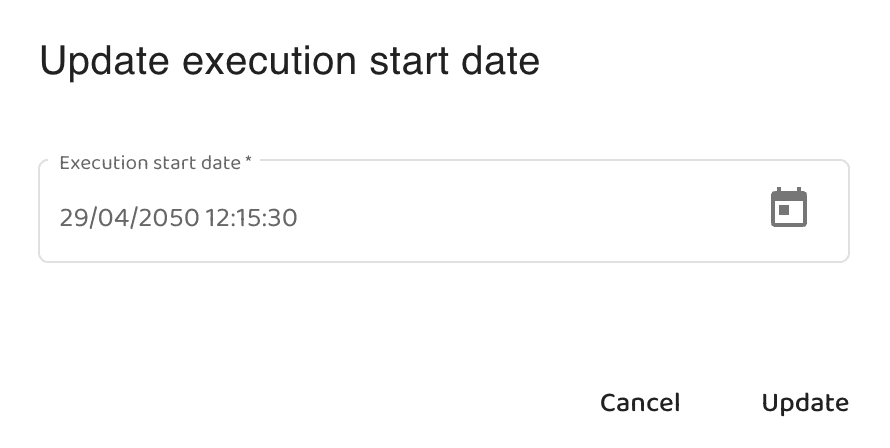Confirm with the Update button

[805, 403]
